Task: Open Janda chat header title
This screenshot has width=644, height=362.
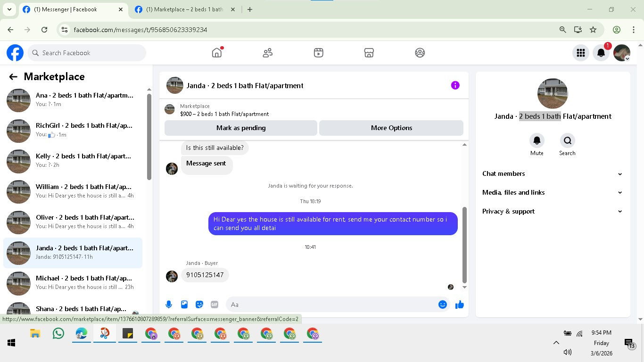Action: click(245, 85)
